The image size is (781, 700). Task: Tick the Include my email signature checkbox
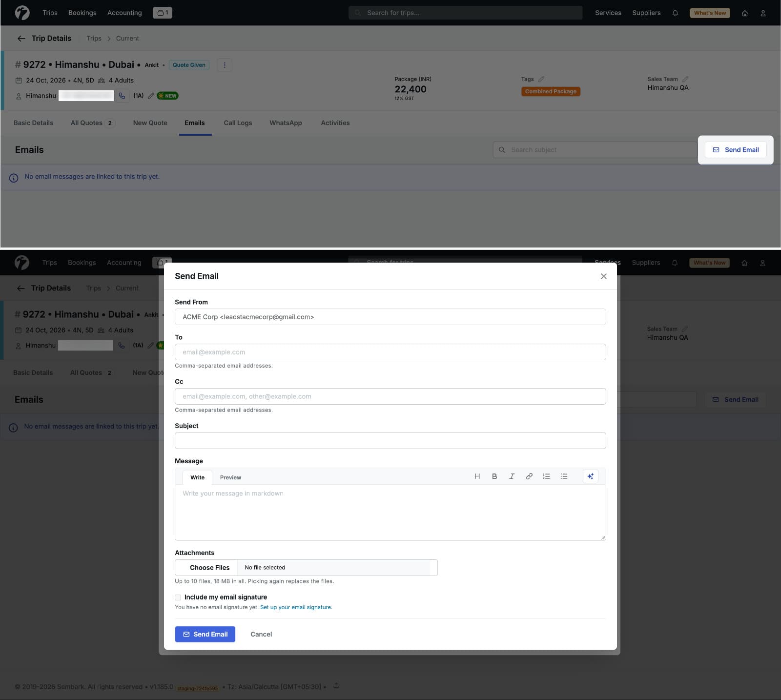[x=178, y=597]
